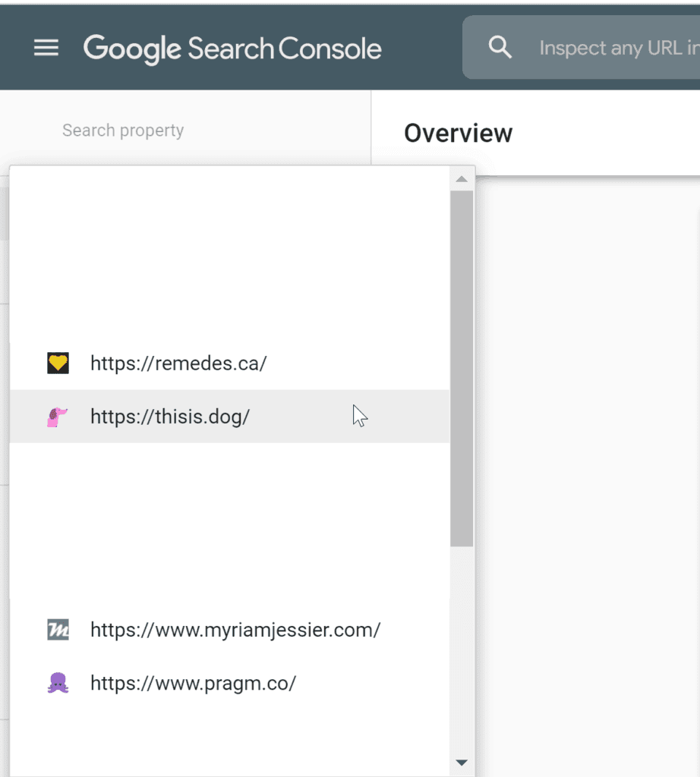Click the Search Console text in header
Viewport: 700px width, 777px height.
click(285, 49)
